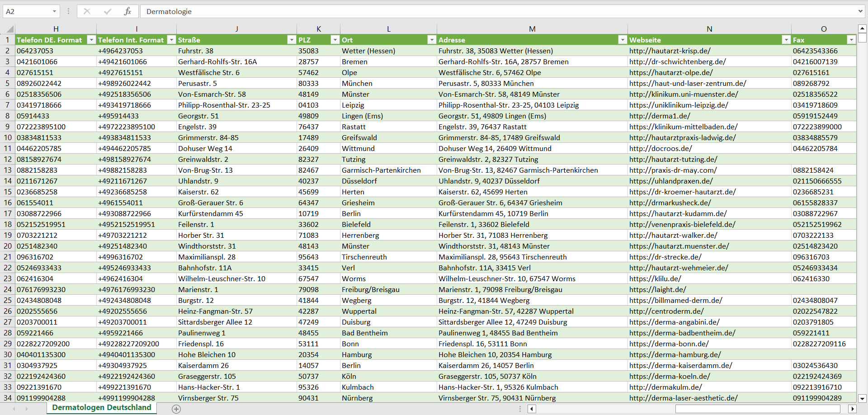This screenshot has height=415, width=868.
Task: Select address cell Kaiserdamm 26, 14057 Berlin
Action: pyautogui.click(x=532, y=365)
